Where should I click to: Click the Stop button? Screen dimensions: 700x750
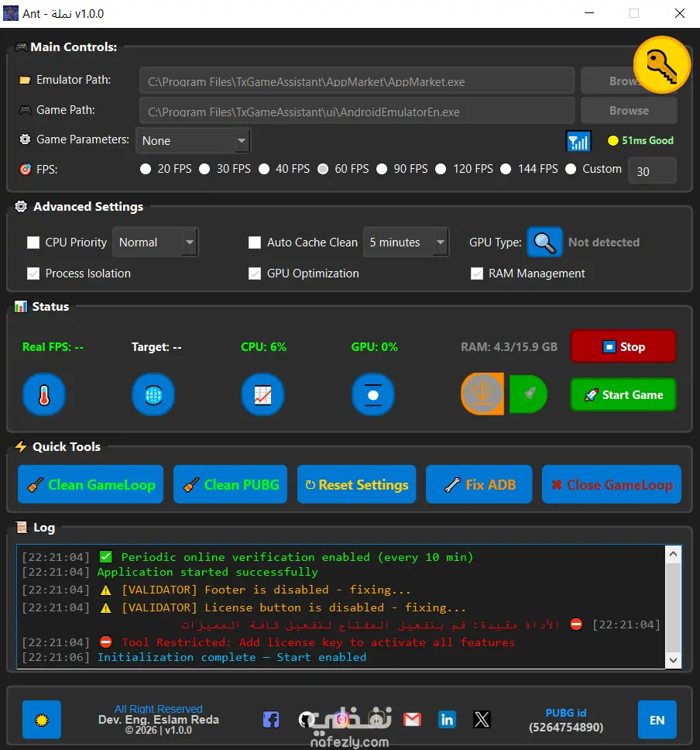(x=623, y=346)
